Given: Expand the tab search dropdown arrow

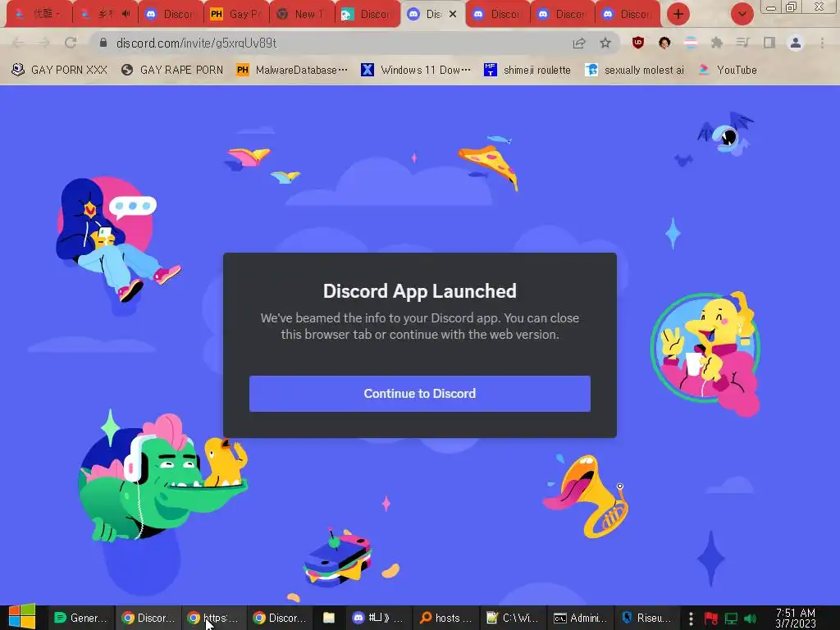Looking at the screenshot, I should point(742,14).
